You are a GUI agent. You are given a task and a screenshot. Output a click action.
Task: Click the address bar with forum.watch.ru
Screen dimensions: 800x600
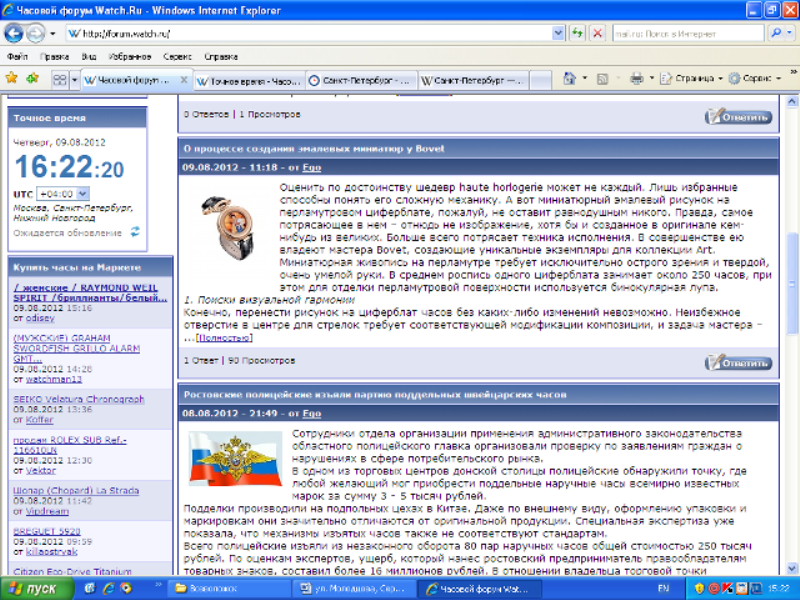[309, 34]
